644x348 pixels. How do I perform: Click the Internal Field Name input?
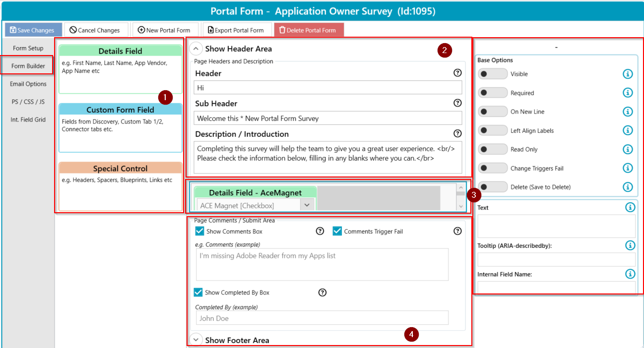556,287
